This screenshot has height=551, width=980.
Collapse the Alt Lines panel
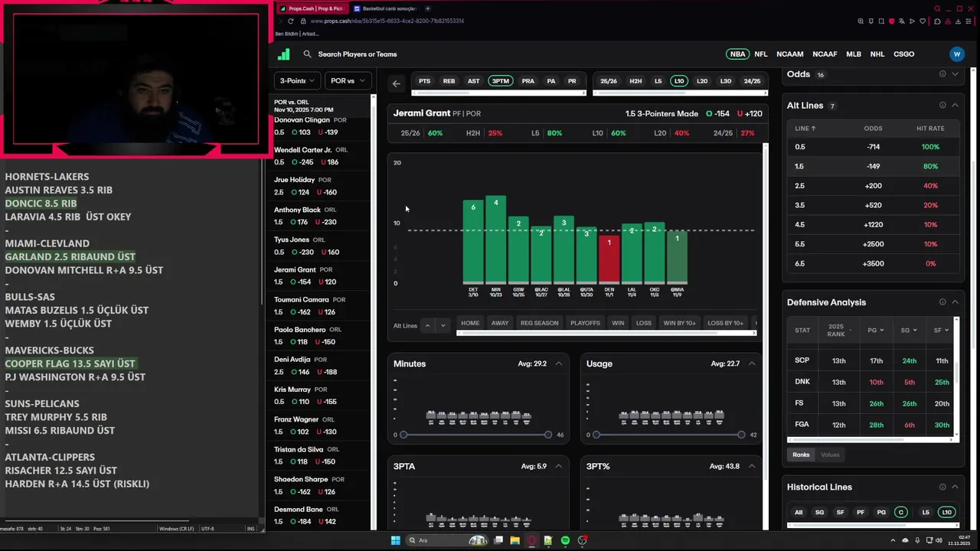pyautogui.click(x=955, y=106)
